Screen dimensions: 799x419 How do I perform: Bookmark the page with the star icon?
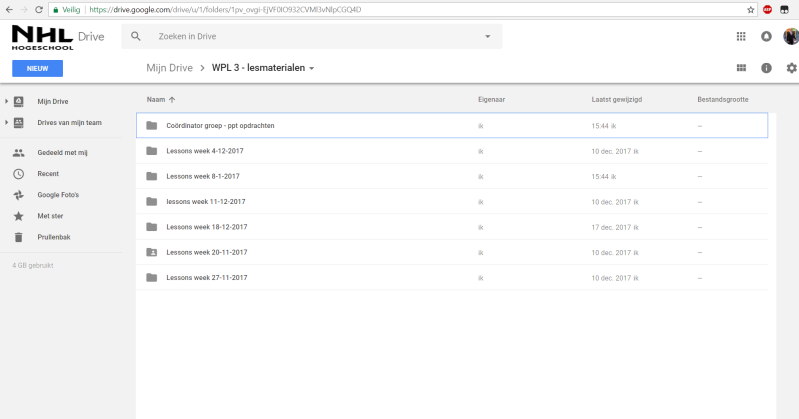point(751,10)
